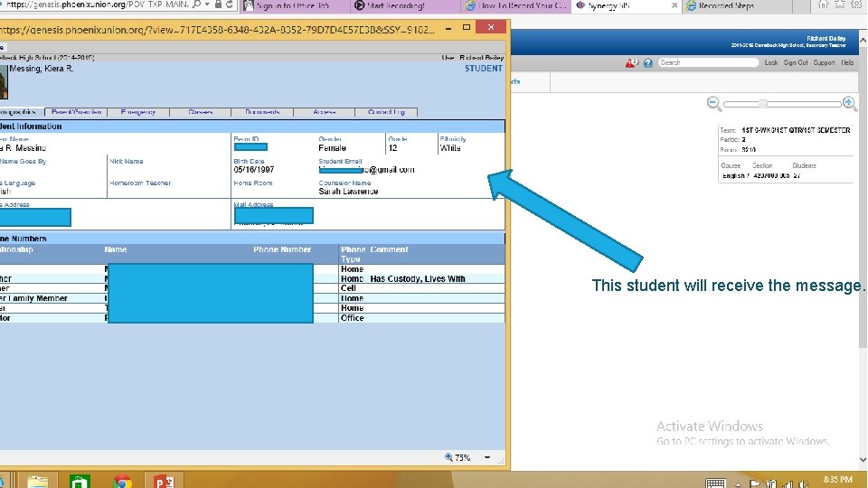
Task: Click the zoom slider handle
Action: click(763, 103)
